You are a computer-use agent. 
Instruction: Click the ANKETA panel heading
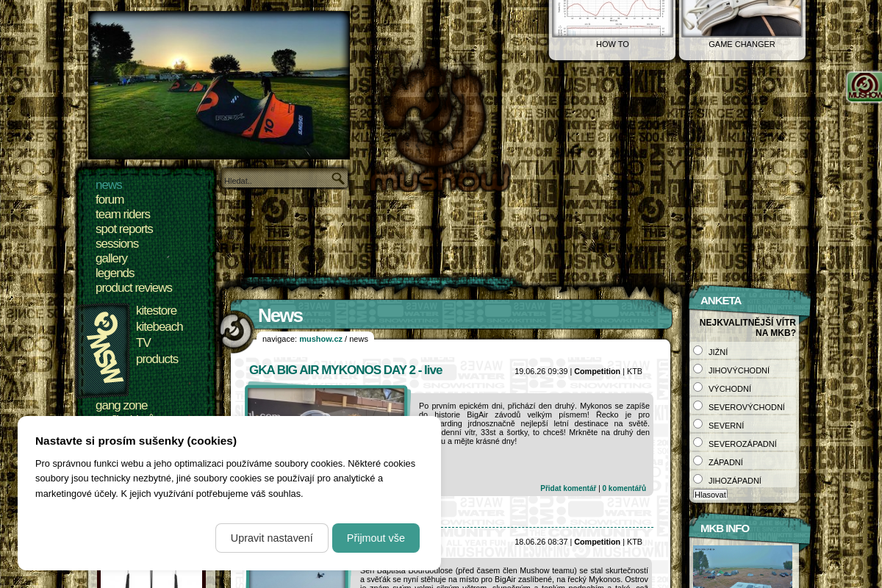coord(721,301)
